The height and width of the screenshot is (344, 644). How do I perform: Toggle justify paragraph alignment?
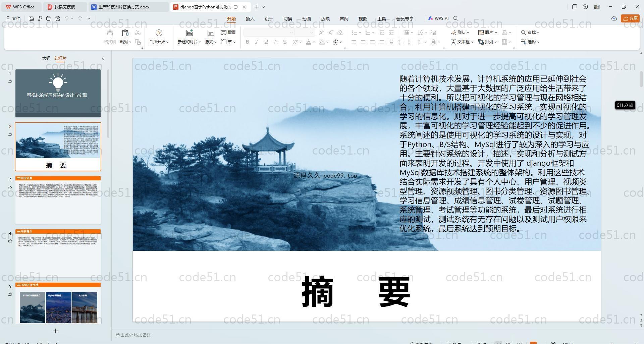(x=382, y=42)
